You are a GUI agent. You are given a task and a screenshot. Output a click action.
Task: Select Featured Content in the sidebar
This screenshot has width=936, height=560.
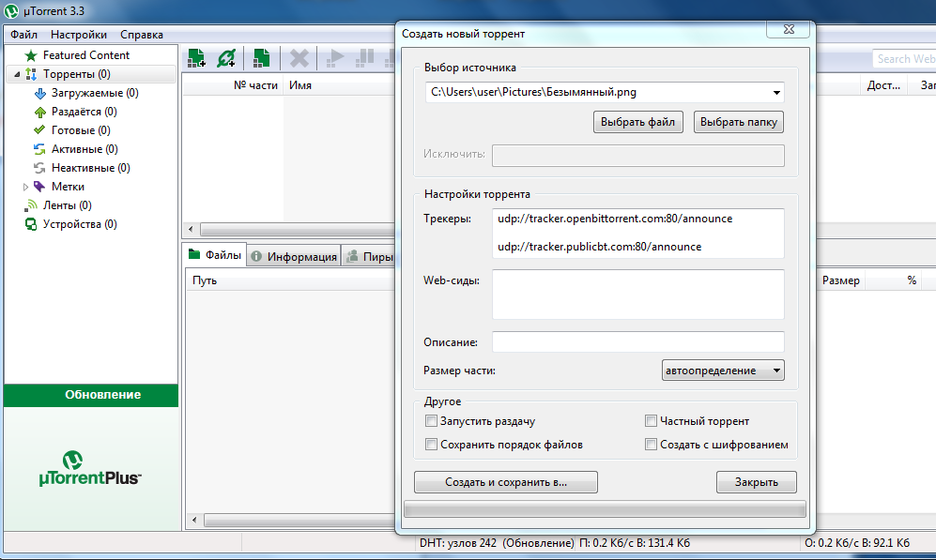(86, 55)
